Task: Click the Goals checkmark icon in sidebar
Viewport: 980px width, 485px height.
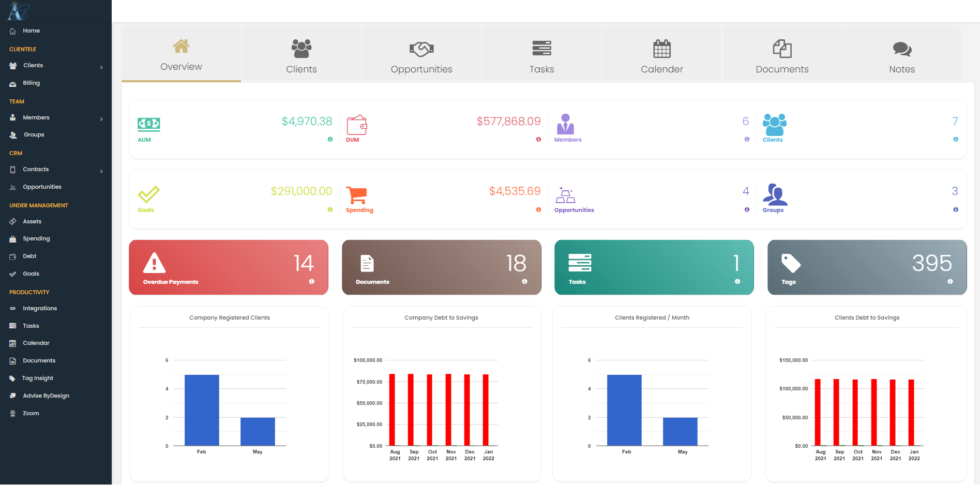Action: [x=13, y=274]
